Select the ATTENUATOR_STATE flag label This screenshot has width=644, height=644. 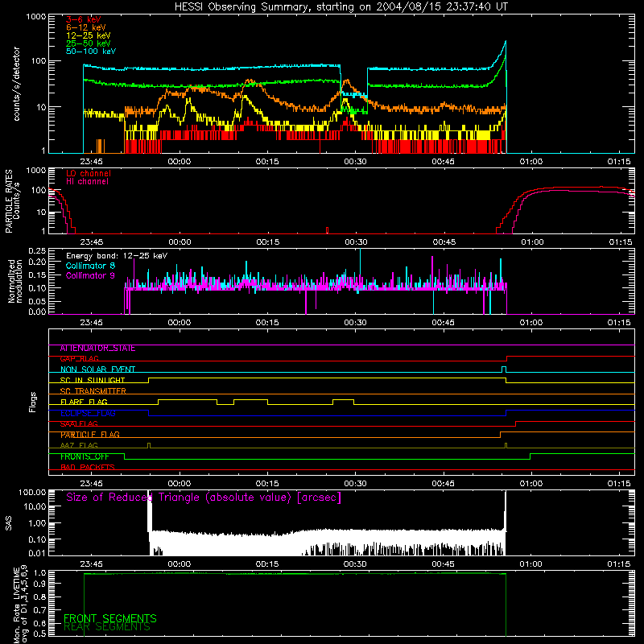(x=97, y=349)
